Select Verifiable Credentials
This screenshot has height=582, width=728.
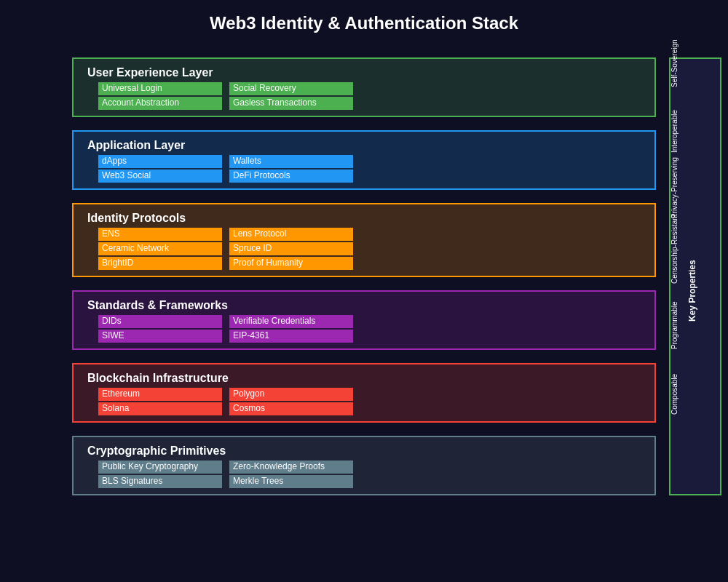tap(291, 322)
